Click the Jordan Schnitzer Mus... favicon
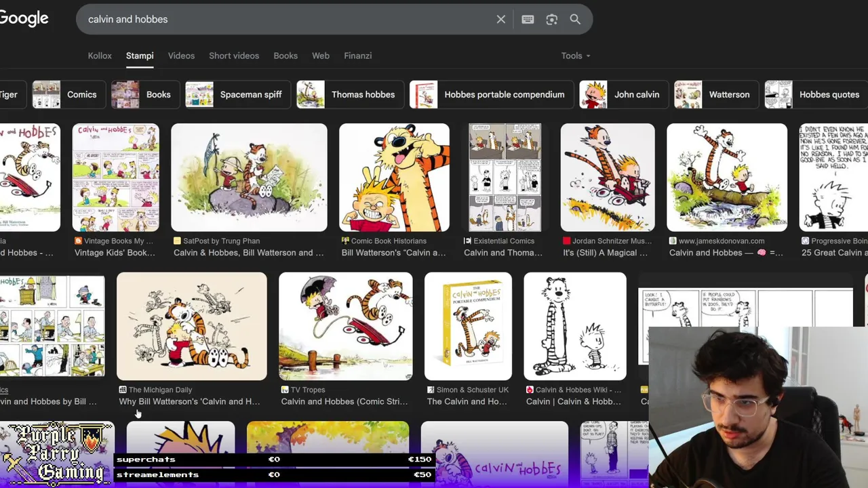This screenshot has width=868, height=488. (x=567, y=241)
